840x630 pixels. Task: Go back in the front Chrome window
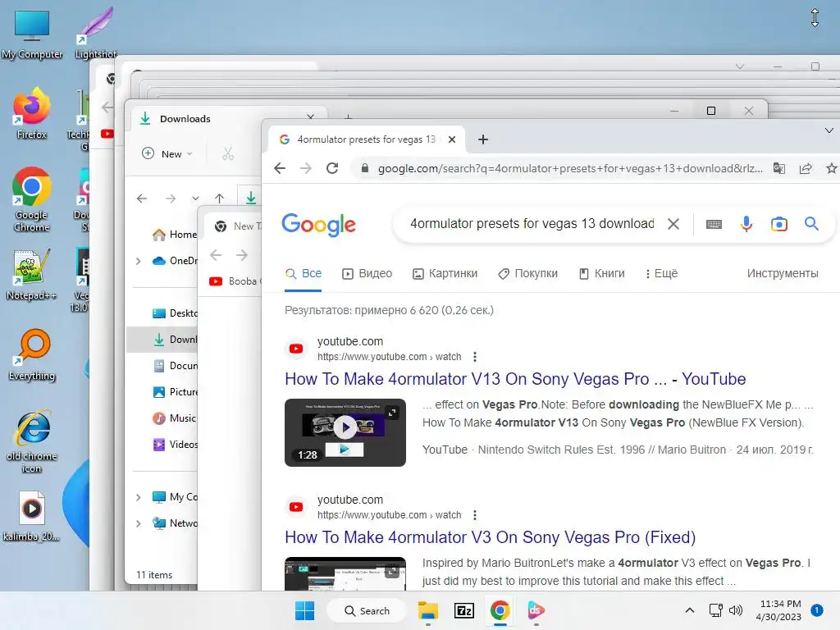(x=280, y=168)
